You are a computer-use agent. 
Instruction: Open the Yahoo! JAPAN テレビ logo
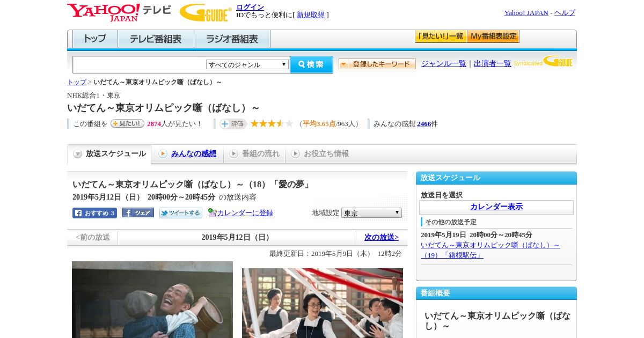[119, 12]
